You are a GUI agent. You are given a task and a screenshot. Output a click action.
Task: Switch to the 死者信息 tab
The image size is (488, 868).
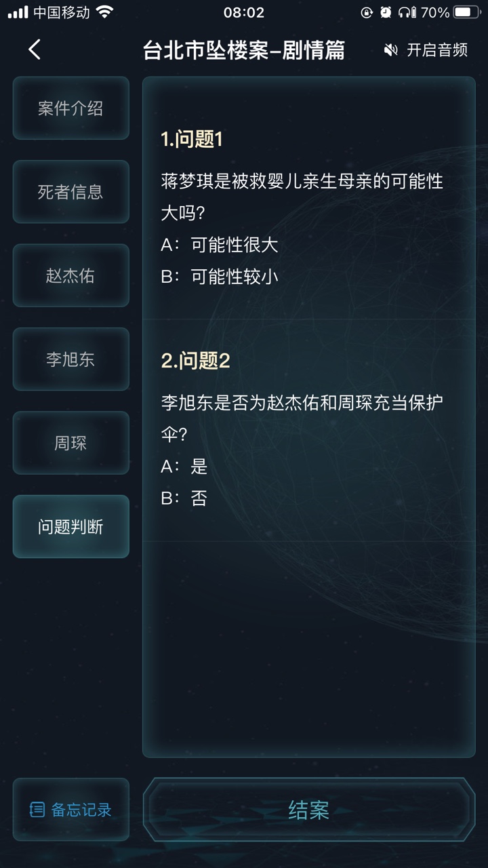click(x=70, y=192)
